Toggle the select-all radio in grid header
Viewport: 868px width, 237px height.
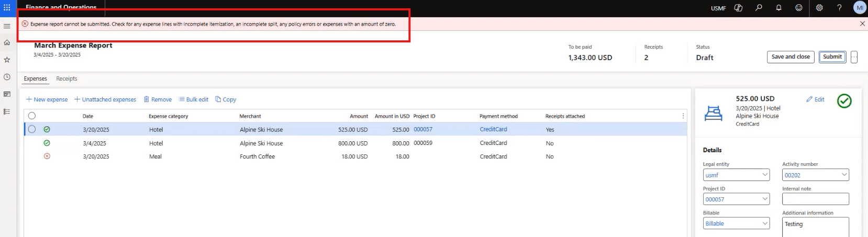32,116
